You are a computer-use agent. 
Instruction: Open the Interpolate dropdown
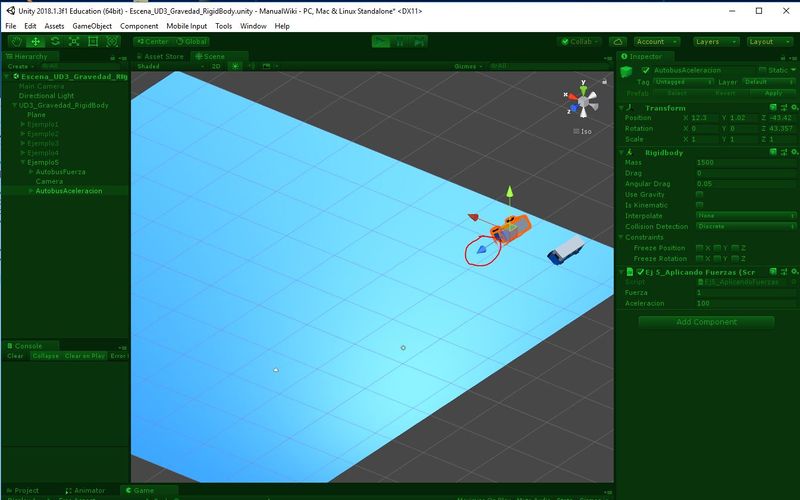tap(746, 216)
